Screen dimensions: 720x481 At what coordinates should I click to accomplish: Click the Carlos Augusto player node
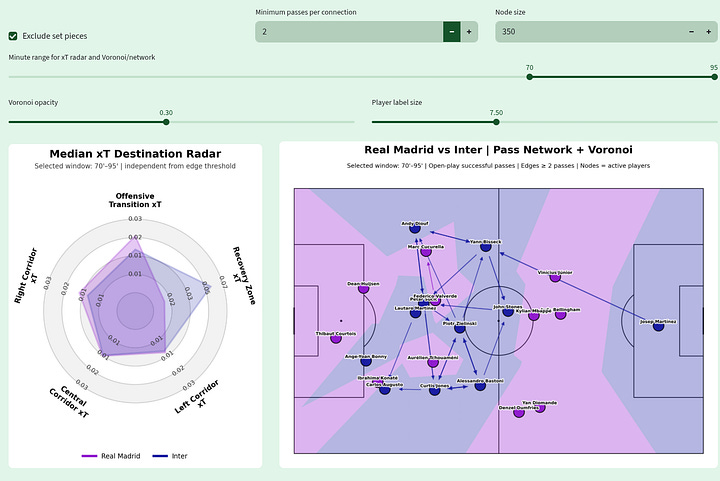(385, 390)
